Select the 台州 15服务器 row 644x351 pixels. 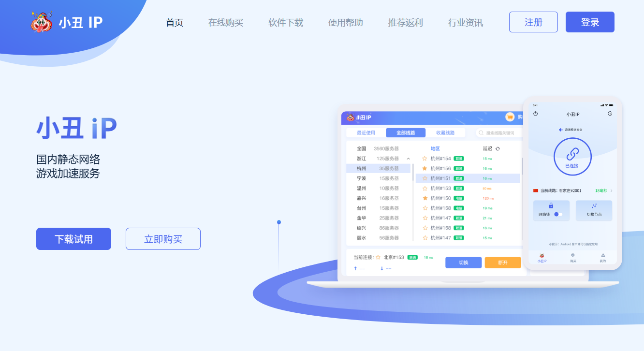(x=379, y=208)
